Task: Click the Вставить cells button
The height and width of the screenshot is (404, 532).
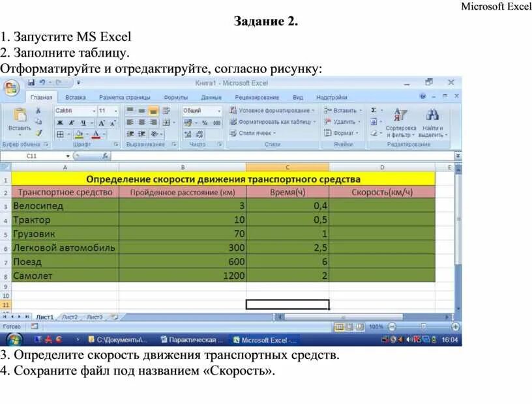Action: coord(343,111)
